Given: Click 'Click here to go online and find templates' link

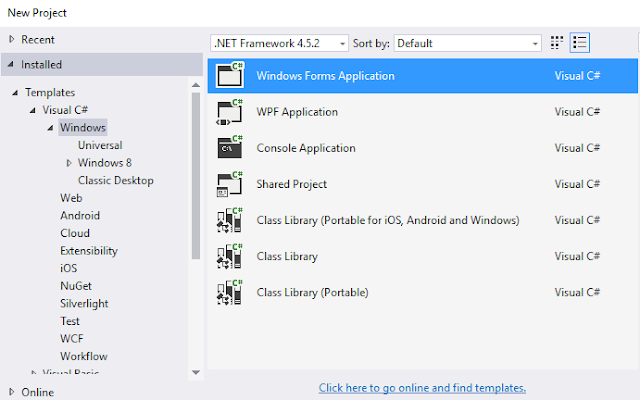Looking at the screenshot, I should pyautogui.click(x=422, y=388).
